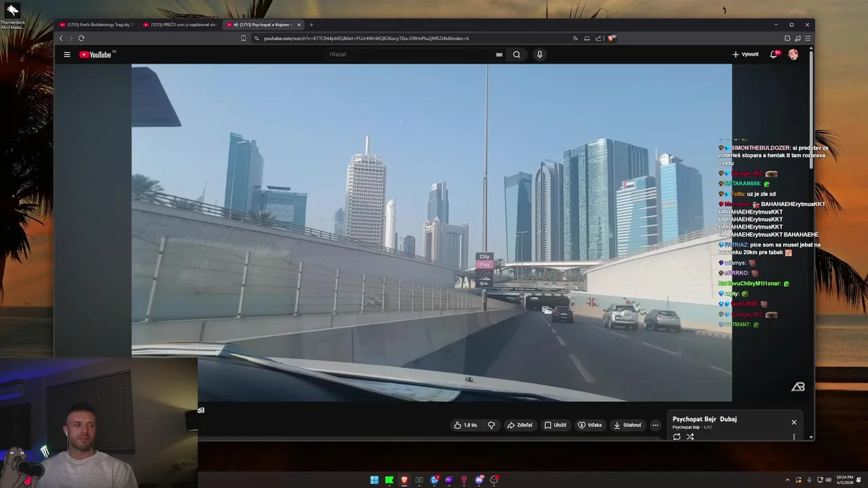Reload the YouTube page
Viewport: 868px width, 488px height.
81,38
